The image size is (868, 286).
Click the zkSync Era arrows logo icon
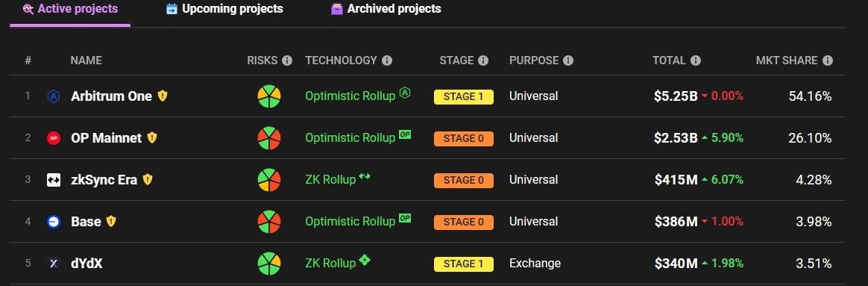point(54,179)
